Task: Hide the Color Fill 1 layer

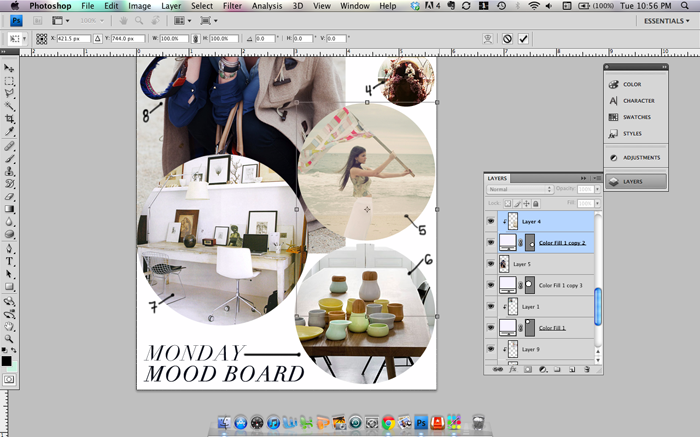Action: click(x=491, y=327)
